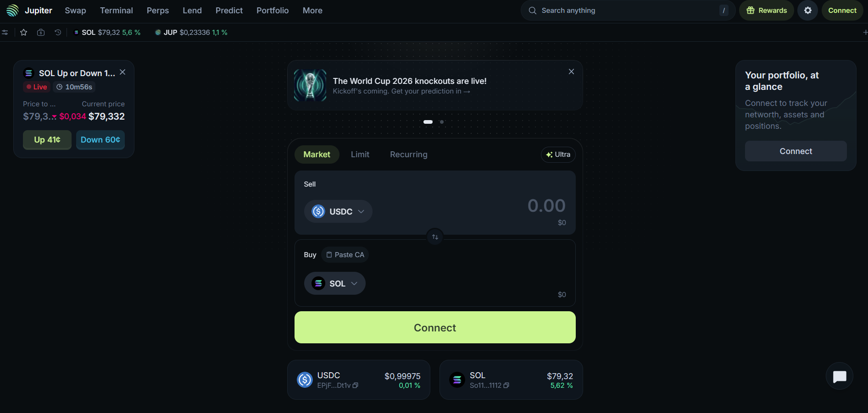Open the chat support bubble
Screen dimensions: 868x413
coord(839,376)
